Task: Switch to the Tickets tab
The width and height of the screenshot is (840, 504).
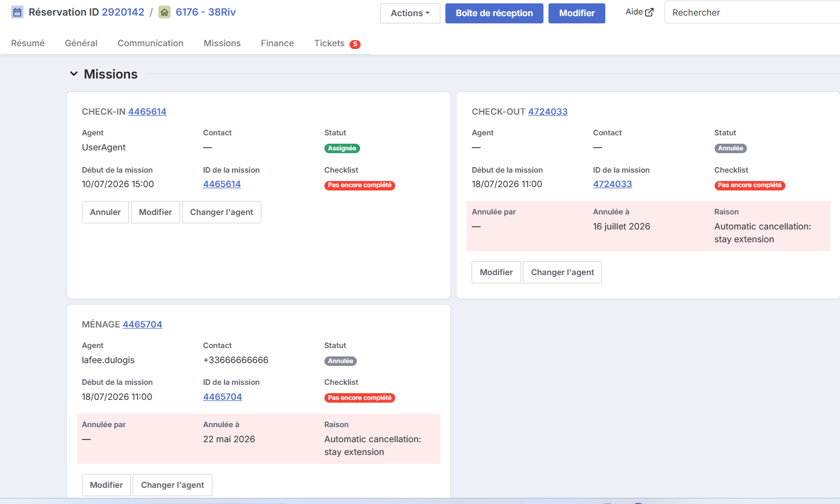Action: click(x=337, y=43)
